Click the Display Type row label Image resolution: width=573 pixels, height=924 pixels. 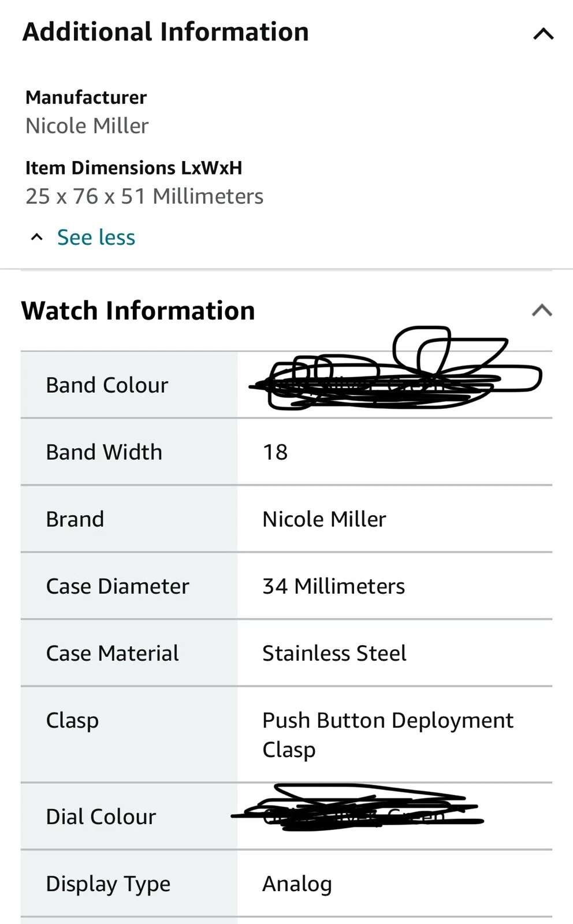(x=108, y=884)
